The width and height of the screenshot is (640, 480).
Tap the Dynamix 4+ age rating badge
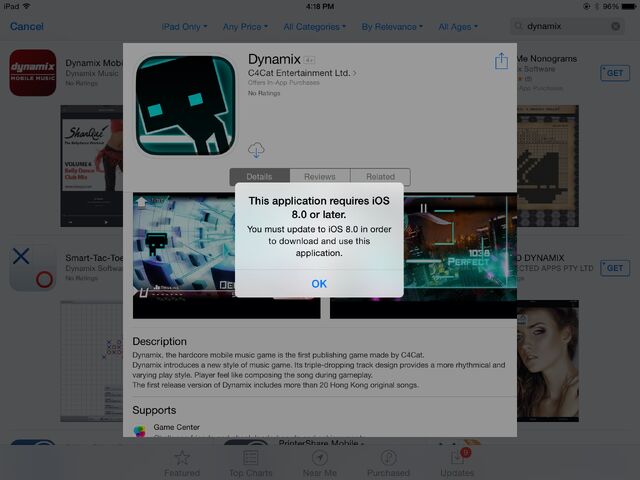(309, 60)
